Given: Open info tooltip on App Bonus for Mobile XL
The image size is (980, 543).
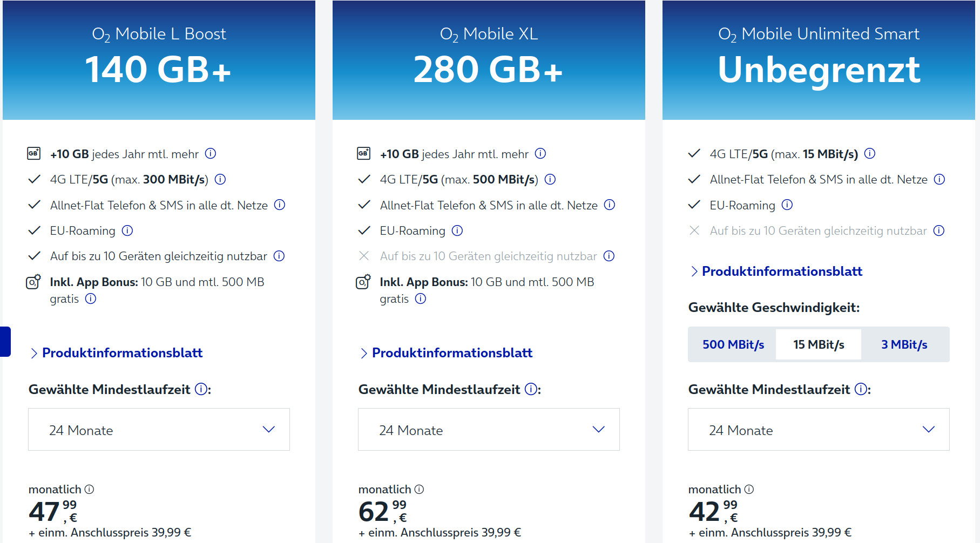Looking at the screenshot, I should [420, 298].
